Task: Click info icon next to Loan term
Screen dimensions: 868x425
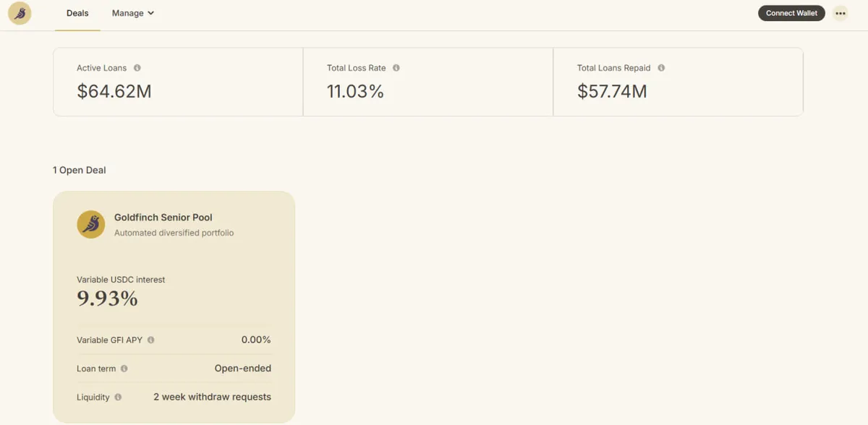Action: point(124,369)
